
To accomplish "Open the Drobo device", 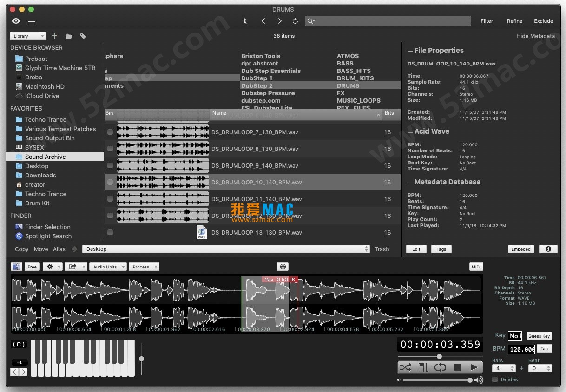I will (33, 77).
